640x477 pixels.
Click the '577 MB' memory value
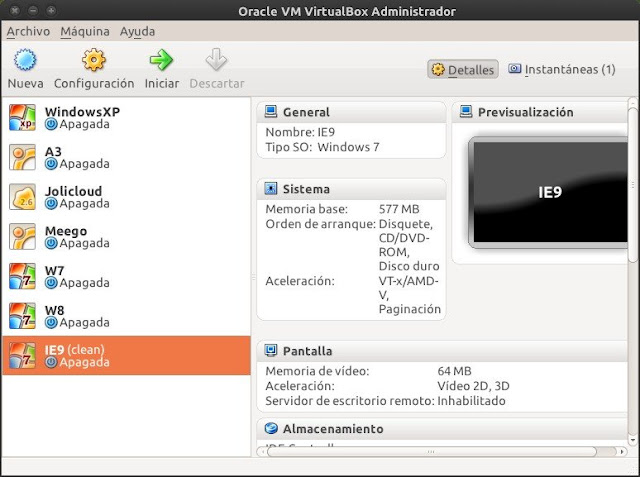click(x=399, y=209)
